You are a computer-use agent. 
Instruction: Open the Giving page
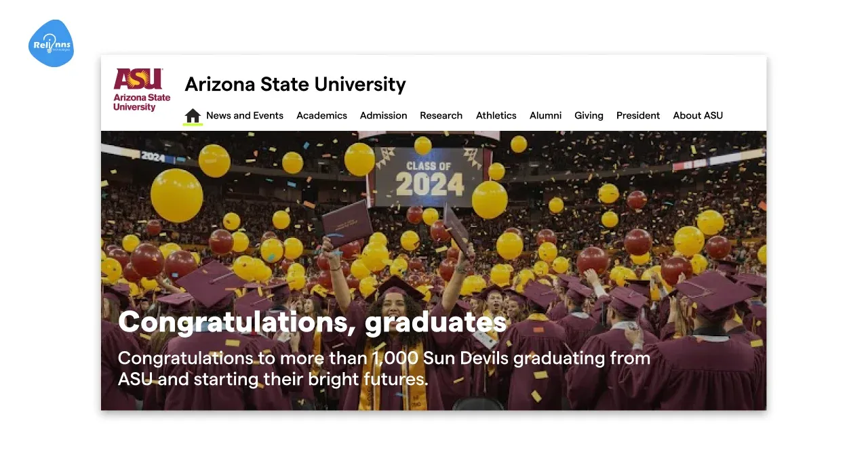pyautogui.click(x=588, y=115)
